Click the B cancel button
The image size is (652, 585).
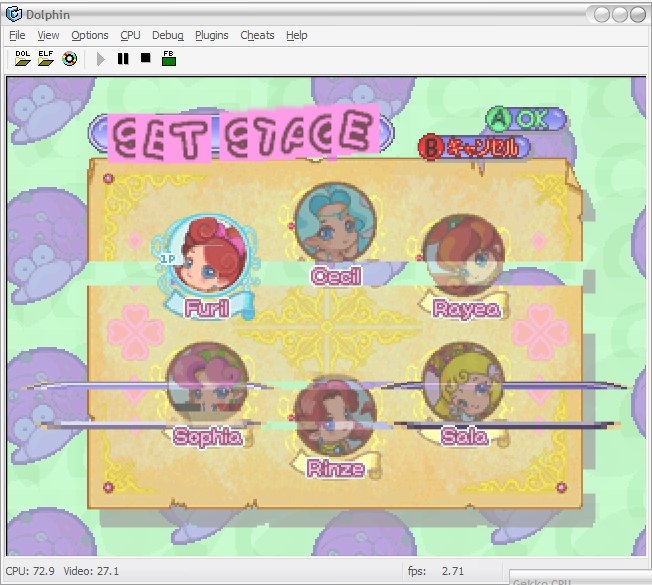coord(474,147)
